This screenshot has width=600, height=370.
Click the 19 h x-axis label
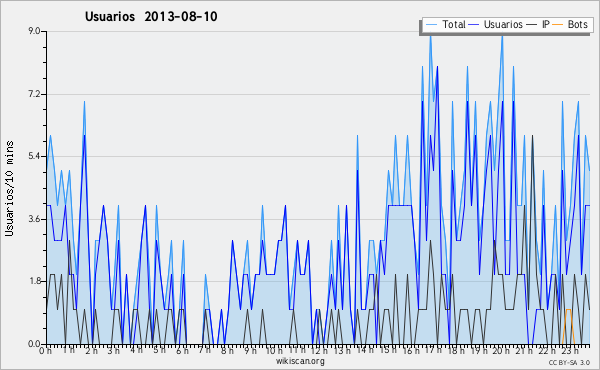point(479,350)
